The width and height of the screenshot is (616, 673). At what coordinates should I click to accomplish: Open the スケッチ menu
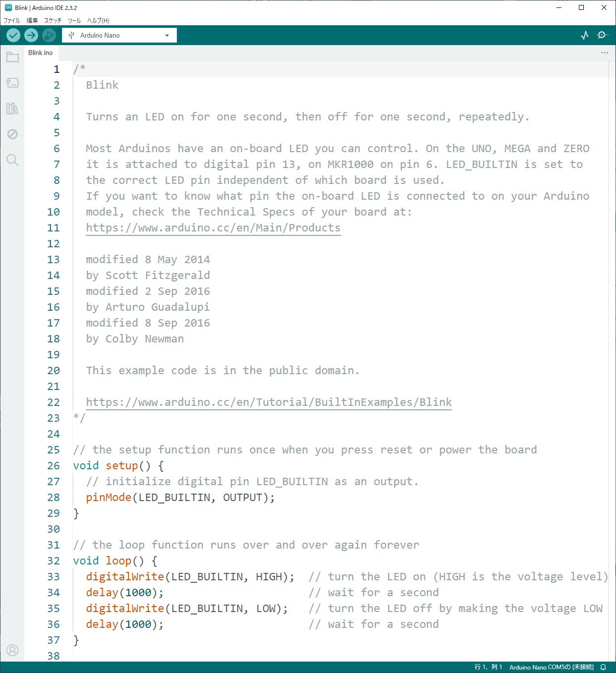53,20
